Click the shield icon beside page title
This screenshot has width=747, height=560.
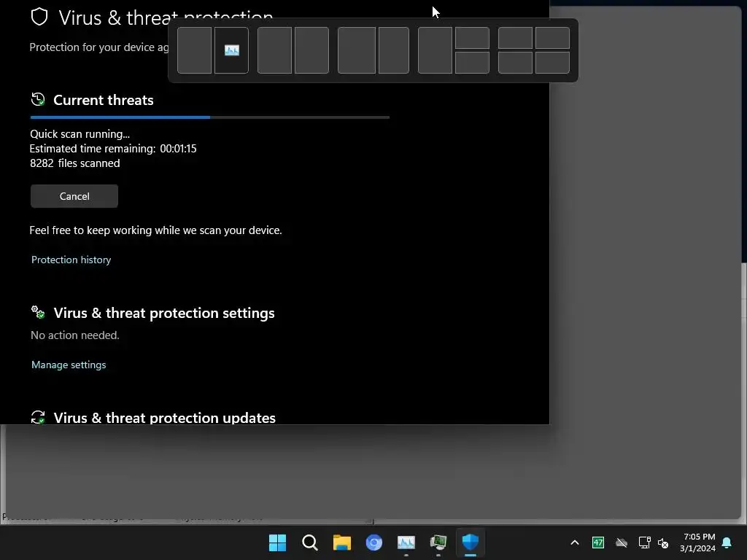point(39,17)
